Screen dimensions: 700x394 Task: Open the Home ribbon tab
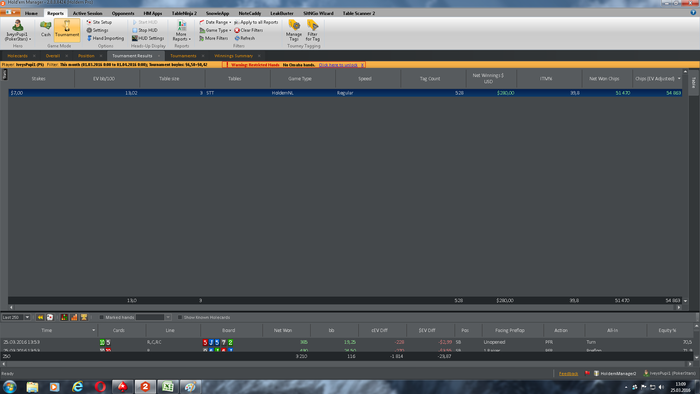[x=31, y=13]
